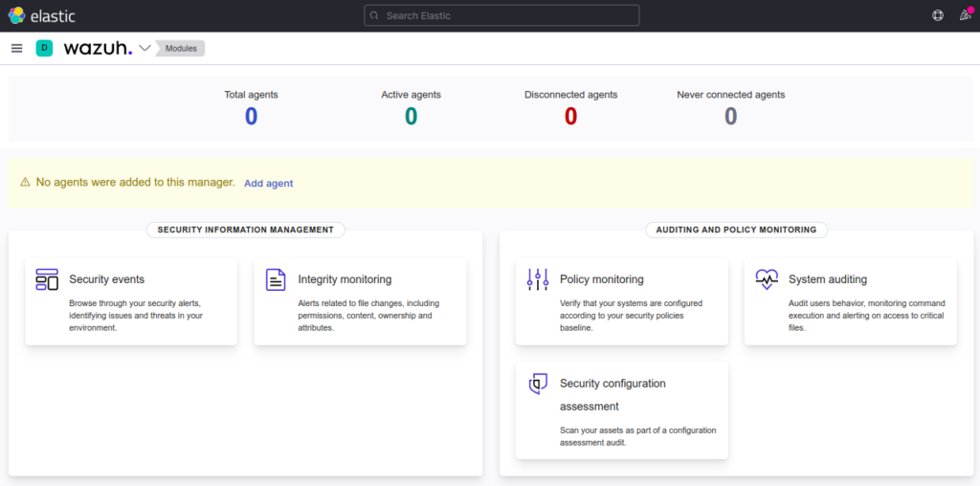Click the Add agent link
Image resolution: width=980 pixels, height=486 pixels.
point(268,183)
